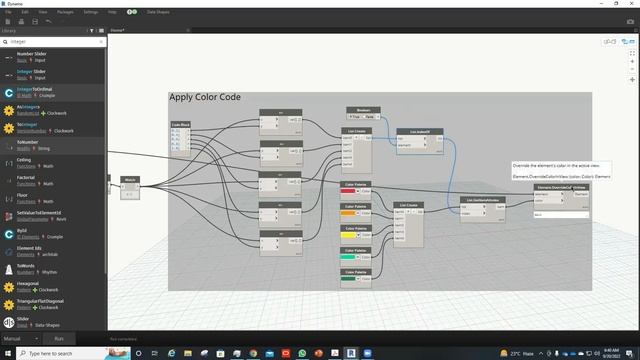Viewport: 640px width, 360px height.
Task: Select the Hexagonal Clockwork node result
Action: (x=53, y=287)
